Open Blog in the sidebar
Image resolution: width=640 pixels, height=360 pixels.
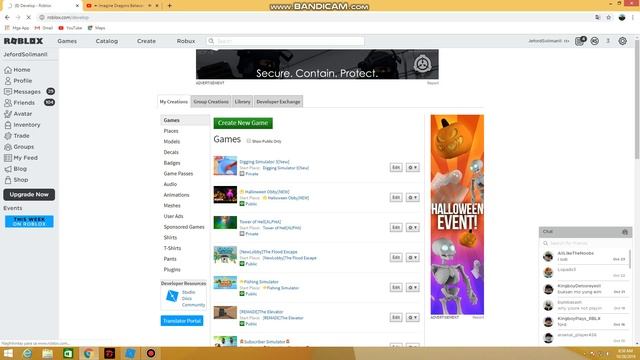(16, 169)
